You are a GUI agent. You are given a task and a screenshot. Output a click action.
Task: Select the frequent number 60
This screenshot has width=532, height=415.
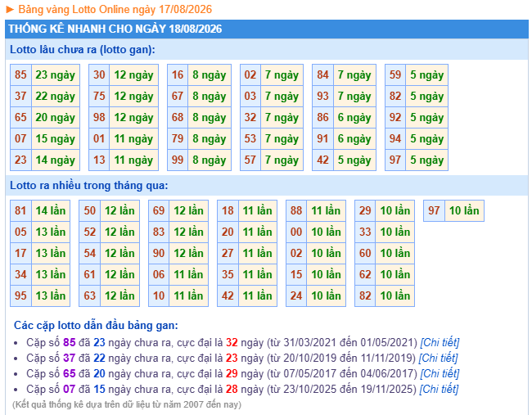[x=365, y=253]
